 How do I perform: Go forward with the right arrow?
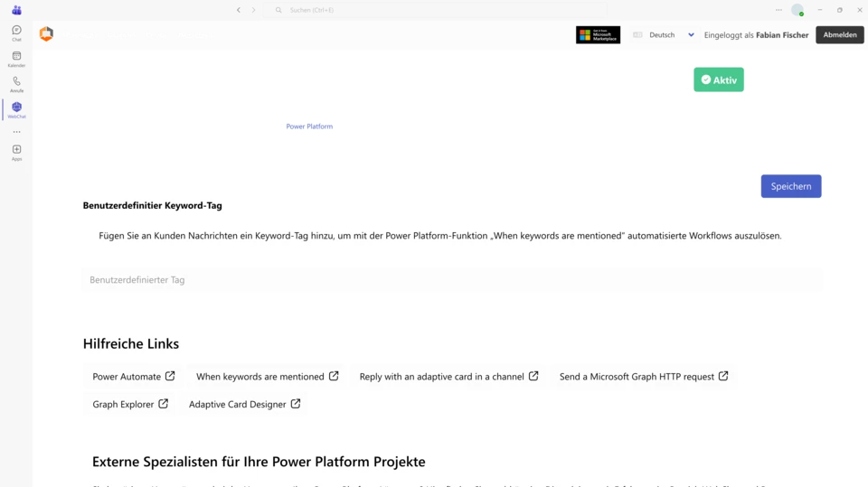[x=253, y=10]
